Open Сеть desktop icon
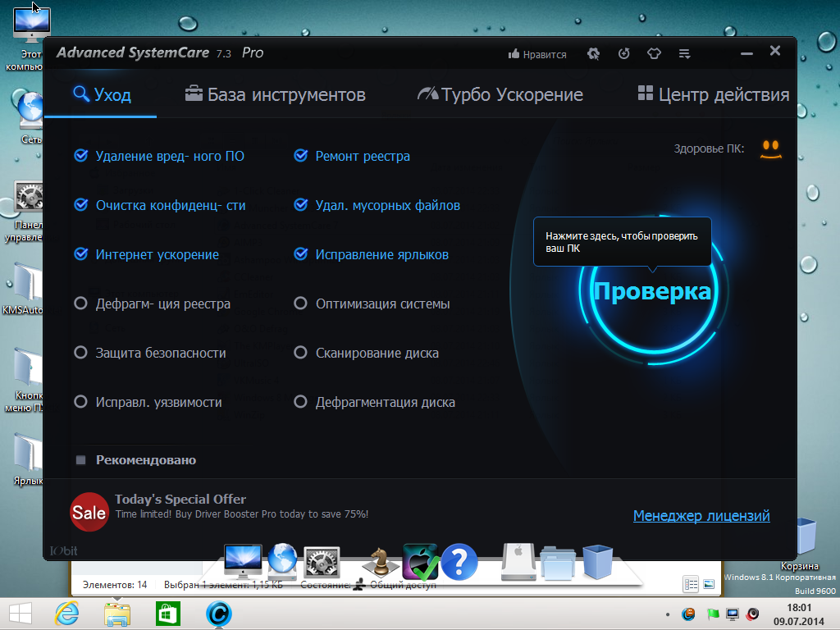This screenshot has width=840, height=630. 30,116
